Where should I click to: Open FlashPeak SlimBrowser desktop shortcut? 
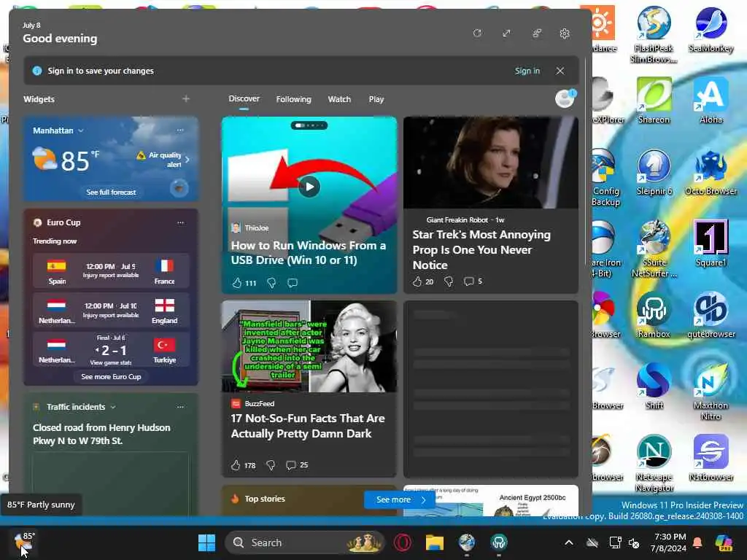[x=654, y=35]
